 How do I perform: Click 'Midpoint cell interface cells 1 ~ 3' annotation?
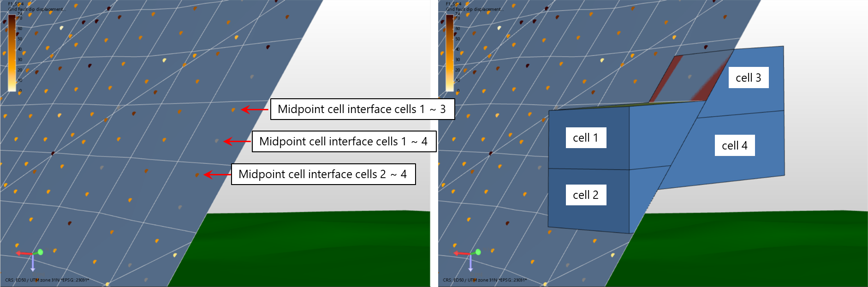[x=362, y=109]
